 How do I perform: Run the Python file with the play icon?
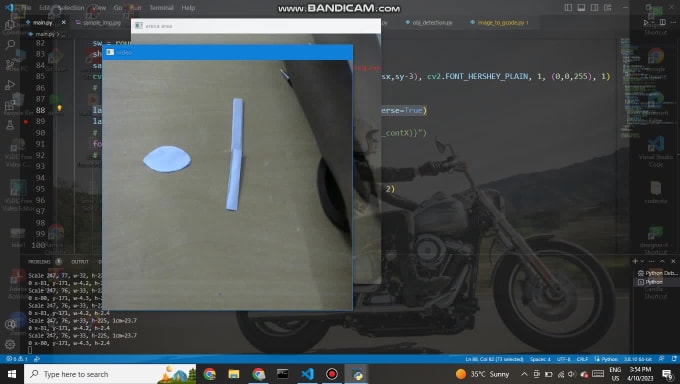646,22
